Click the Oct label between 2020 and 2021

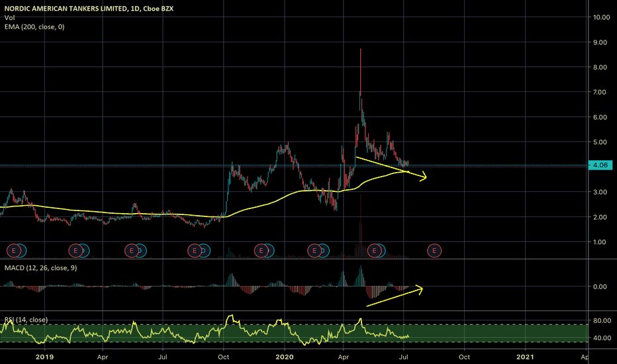464,357
